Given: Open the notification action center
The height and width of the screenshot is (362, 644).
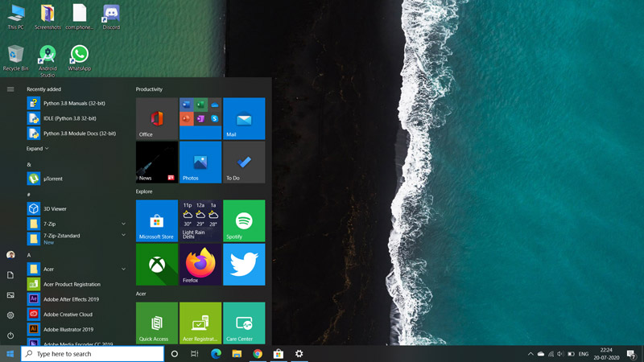Looking at the screenshot, I should [632, 354].
